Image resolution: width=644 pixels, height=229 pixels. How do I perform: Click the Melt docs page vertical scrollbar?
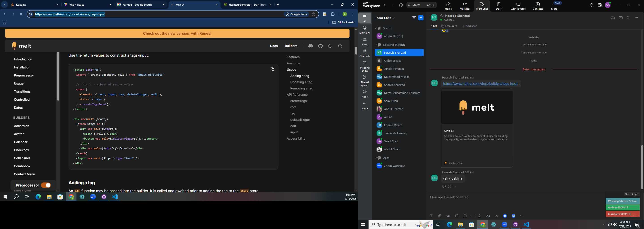coord(356,51)
